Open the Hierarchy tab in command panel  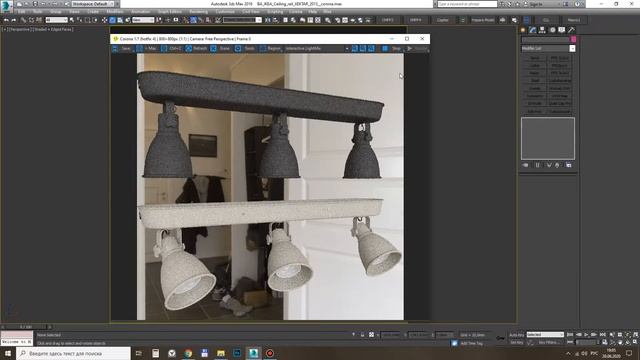tap(542, 30)
